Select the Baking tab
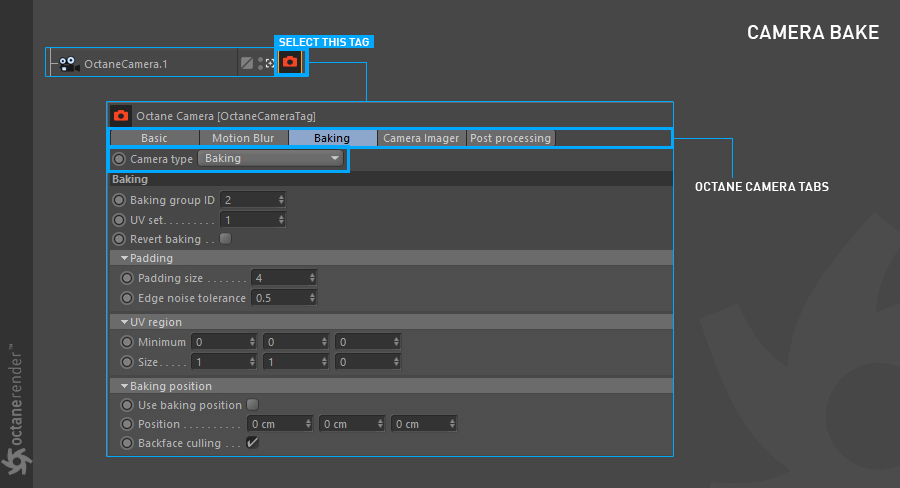 pyautogui.click(x=332, y=138)
